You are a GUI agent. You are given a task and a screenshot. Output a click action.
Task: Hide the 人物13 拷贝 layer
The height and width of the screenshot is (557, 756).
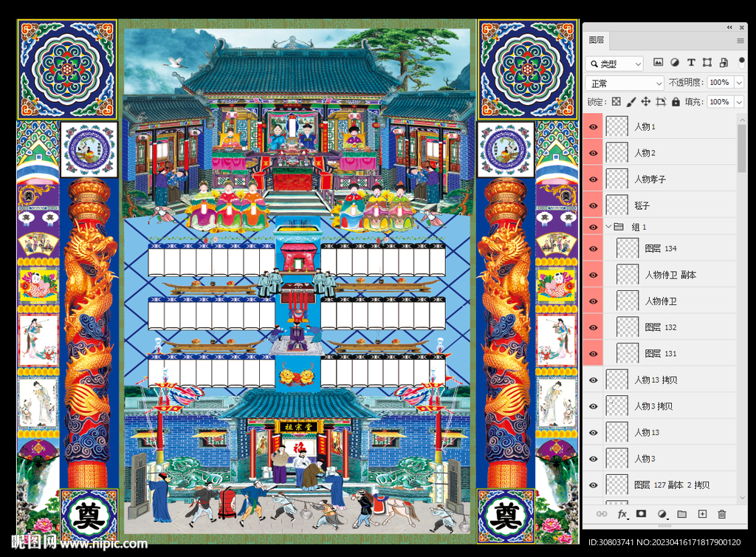coord(593,380)
